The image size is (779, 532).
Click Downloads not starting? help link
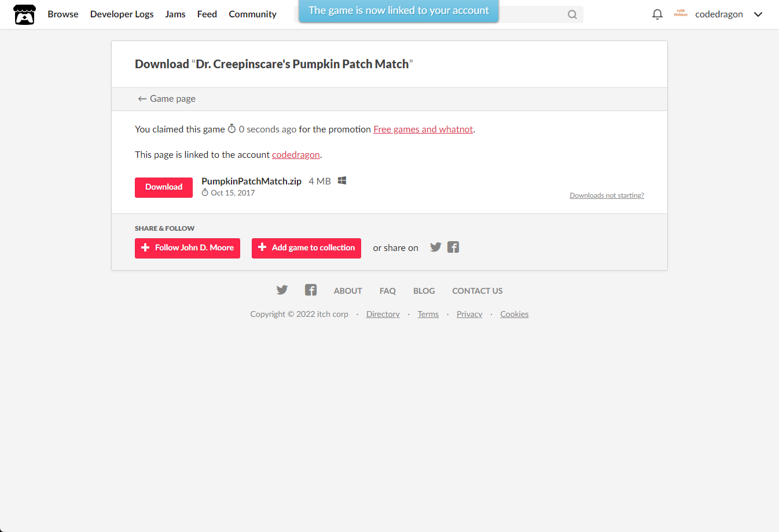(x=607, y=195)
